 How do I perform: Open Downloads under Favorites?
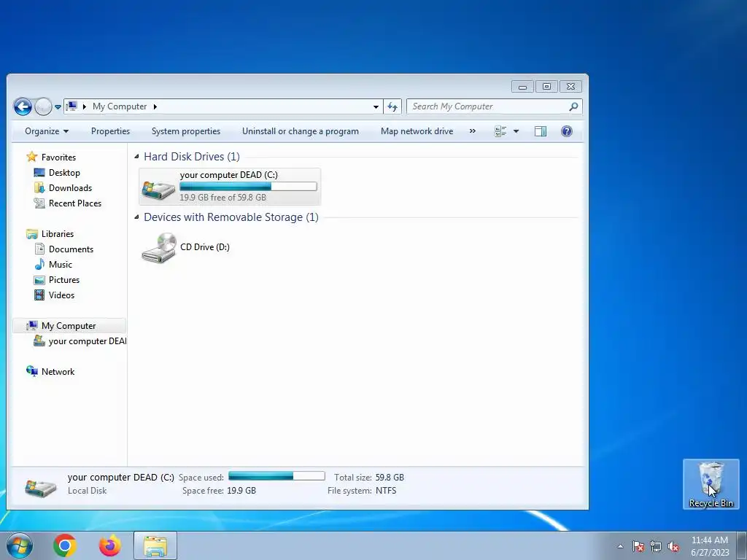(70, 187)
